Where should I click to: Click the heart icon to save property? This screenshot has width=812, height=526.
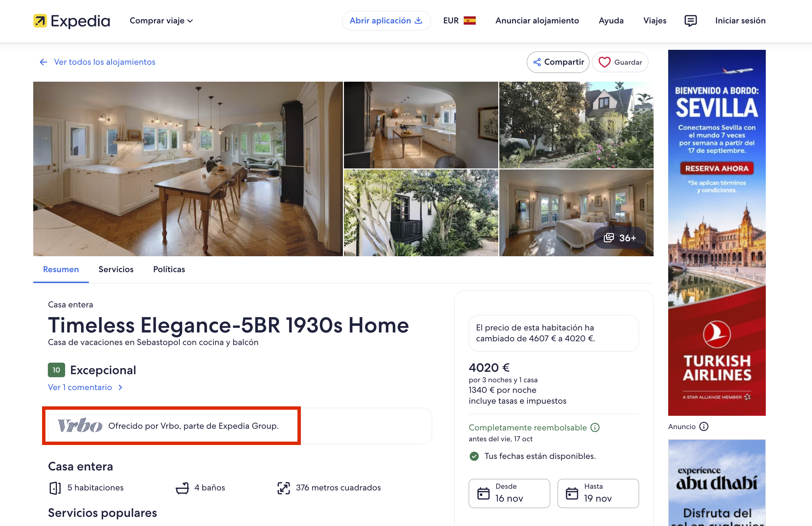click(604, 62)
